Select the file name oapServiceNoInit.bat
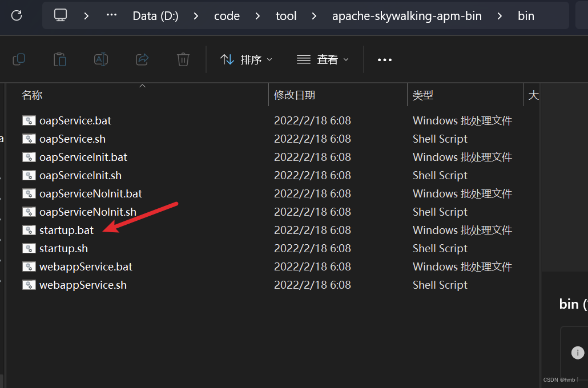Viewport: 588px width, 388px height. point(91,193)
